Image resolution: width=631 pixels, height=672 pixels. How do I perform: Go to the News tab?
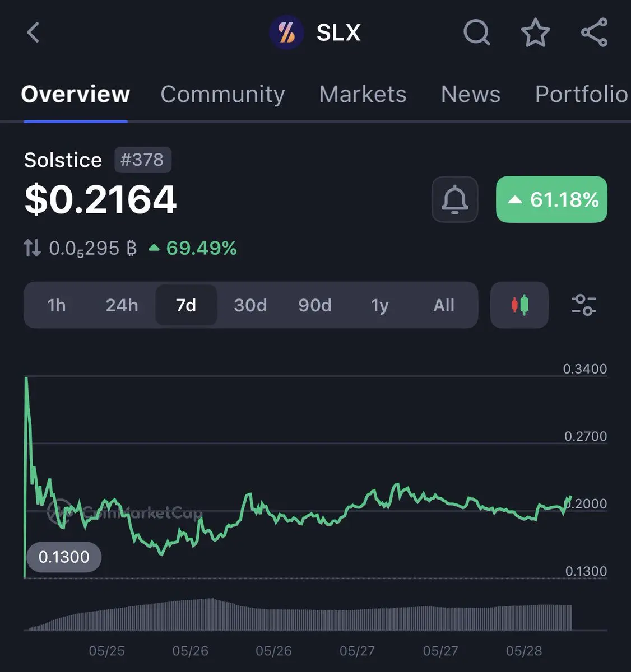pyautogui.click(x=471, y=94)
